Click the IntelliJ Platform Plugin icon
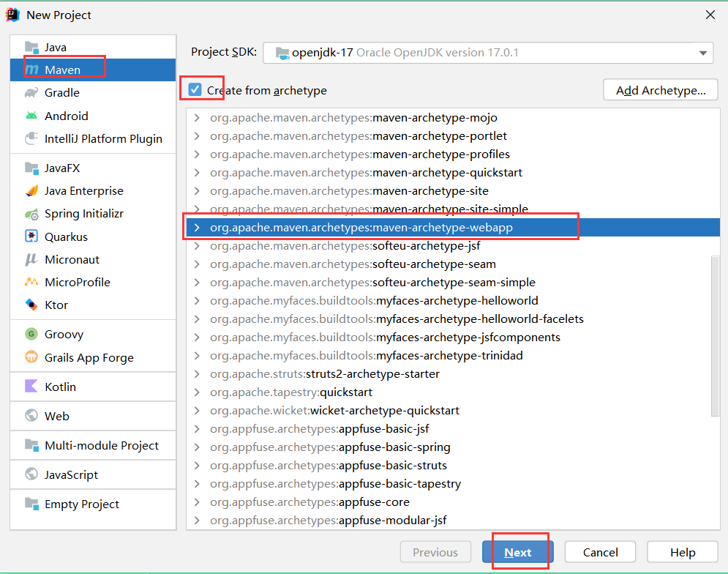This screenshot has height=574, width=728. click(x=31, y=138)
